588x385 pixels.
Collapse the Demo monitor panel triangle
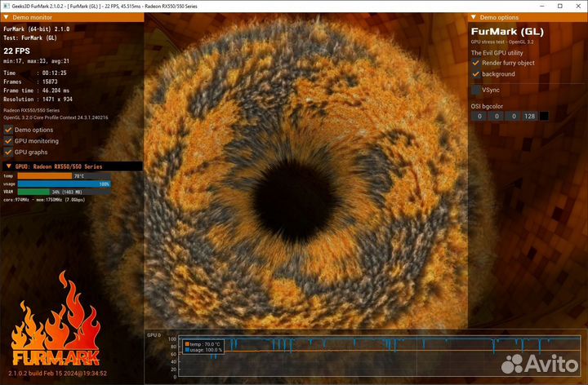click(x=6, y=17)
